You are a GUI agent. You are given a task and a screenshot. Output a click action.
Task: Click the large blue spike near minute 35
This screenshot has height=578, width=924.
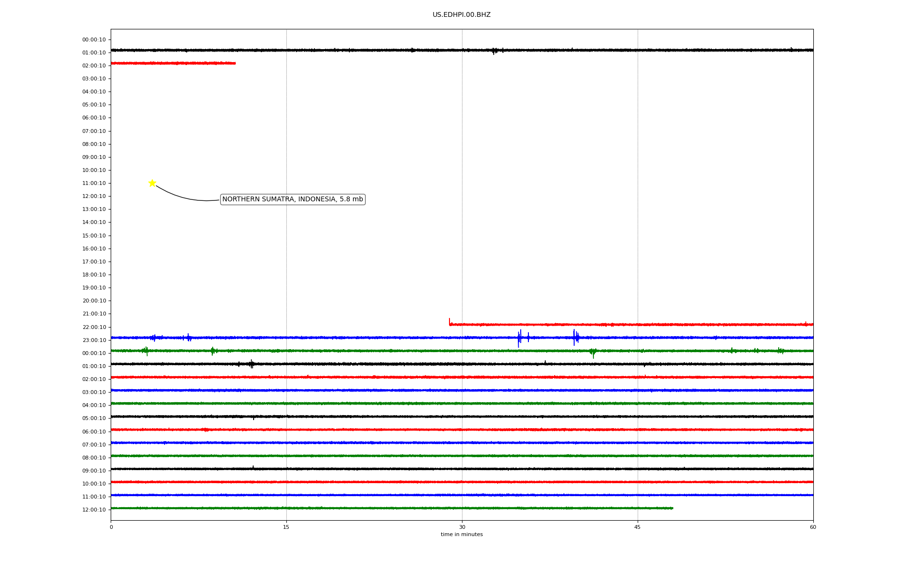click(x=519, y=338)
